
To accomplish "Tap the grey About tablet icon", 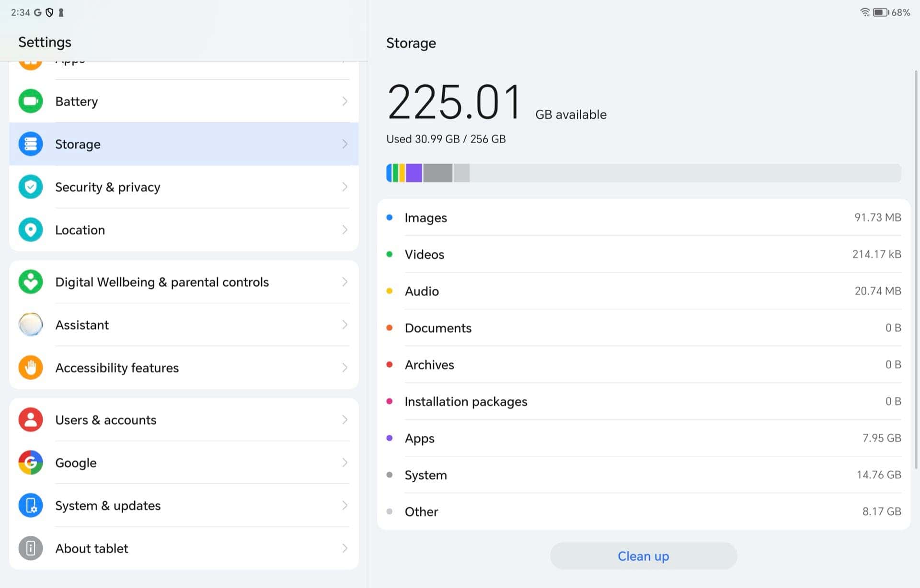I will tap(31, 548).
